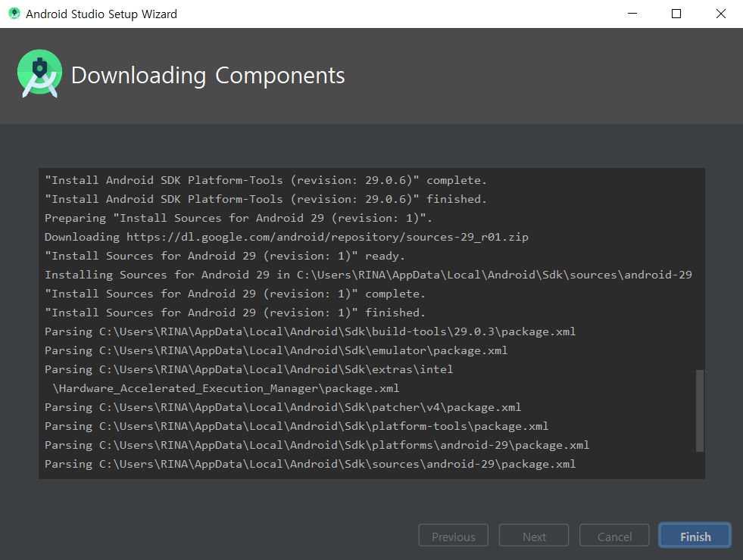Click the line "Parsing ...\Sdk\extras\intel"
Screen dimensions: 743x560
point(248,369)
